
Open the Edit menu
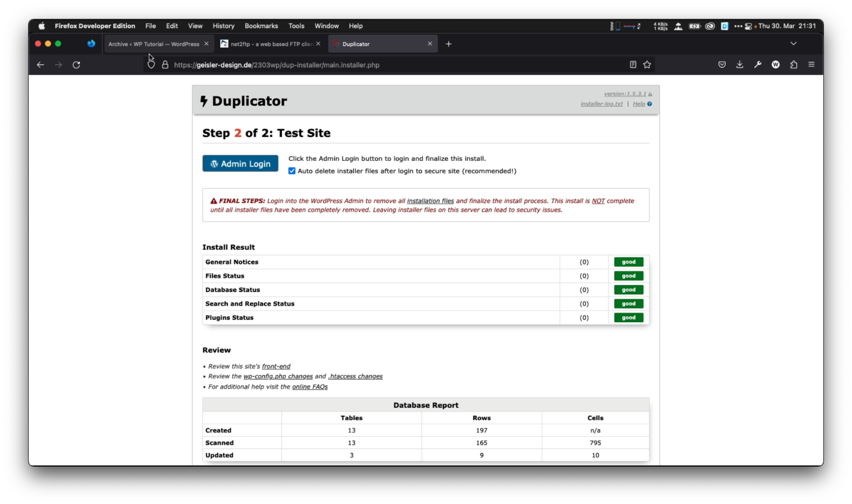pos(172,26)
